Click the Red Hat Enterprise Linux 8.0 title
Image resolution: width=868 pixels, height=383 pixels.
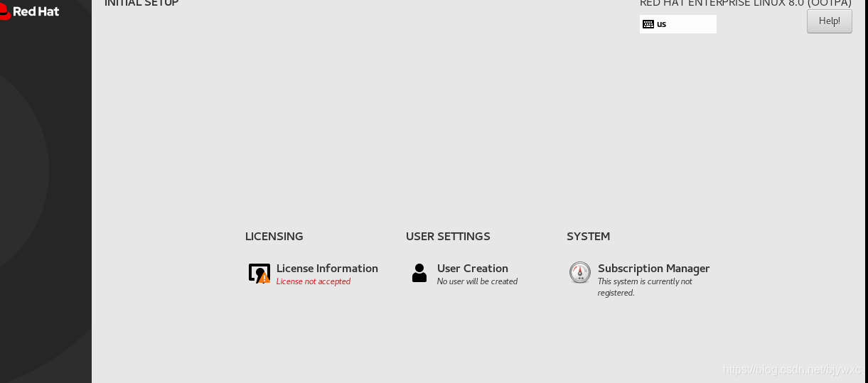(745, 4)
